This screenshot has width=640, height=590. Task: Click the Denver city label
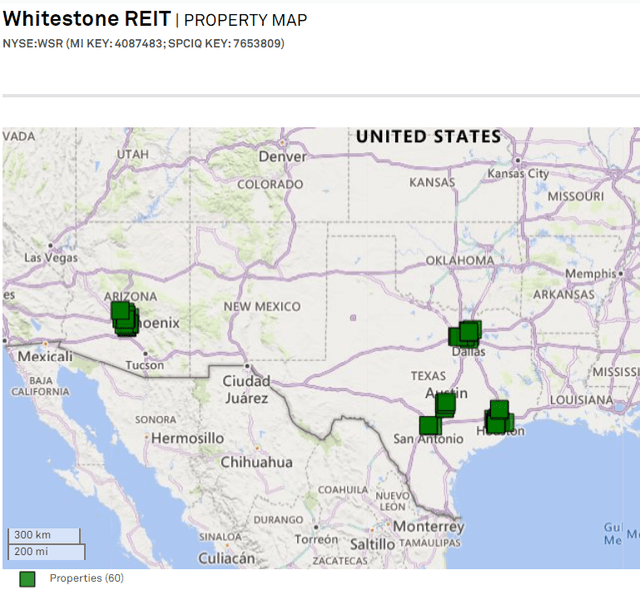pos(282,156)
